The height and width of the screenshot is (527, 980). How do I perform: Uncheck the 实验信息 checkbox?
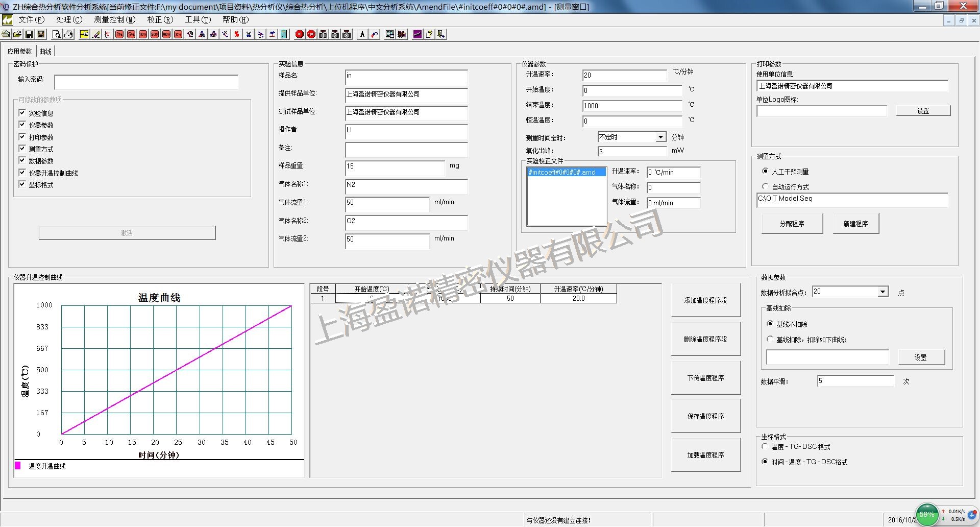[x=22, y=113]
